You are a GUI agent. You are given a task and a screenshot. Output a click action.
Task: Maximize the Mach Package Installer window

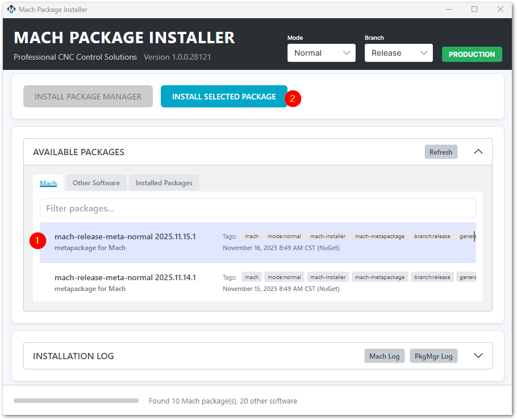click(474, 9)
